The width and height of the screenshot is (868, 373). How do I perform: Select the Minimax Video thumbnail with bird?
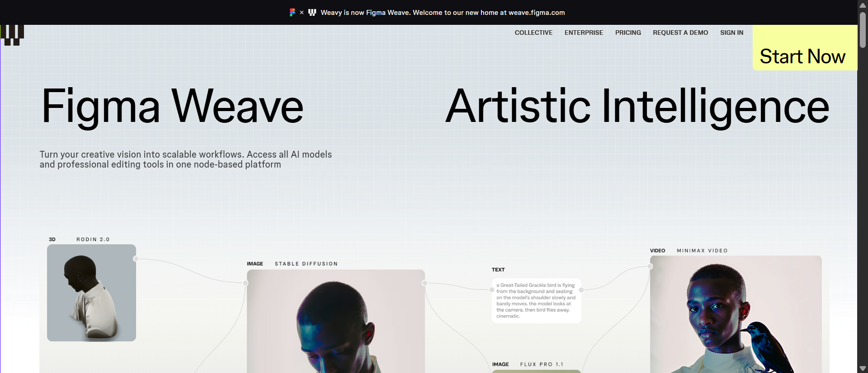[736, 314]
